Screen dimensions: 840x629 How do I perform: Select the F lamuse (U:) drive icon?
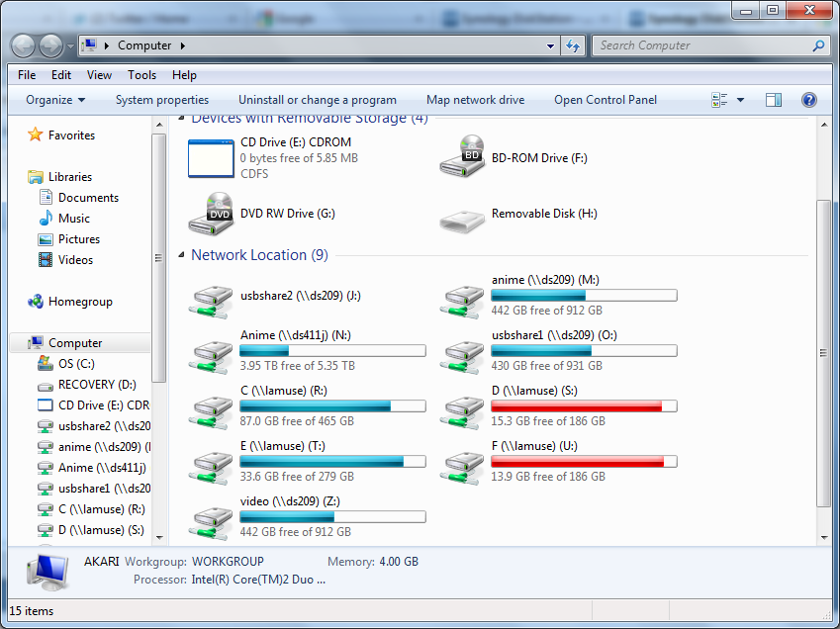click(462, 468)
